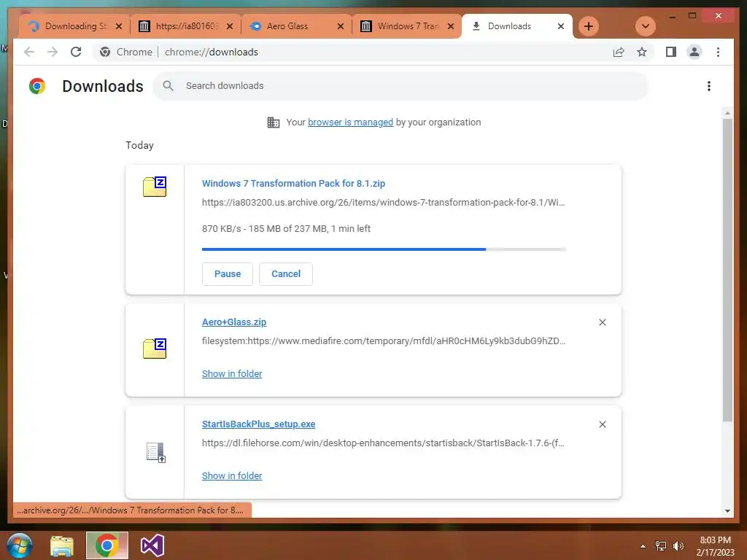Open the Downloads page more actions menu
747x560 pixels.
[x=709, y=86]
